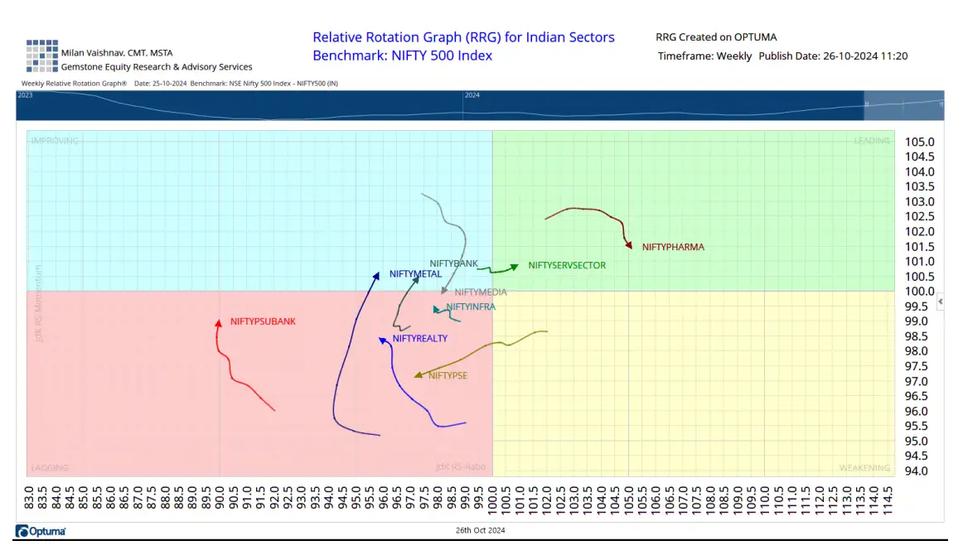963x560 pixels.
Task: Select the NIFTYINFRA label
Action: pyautogui.click(x=471, y=307)
